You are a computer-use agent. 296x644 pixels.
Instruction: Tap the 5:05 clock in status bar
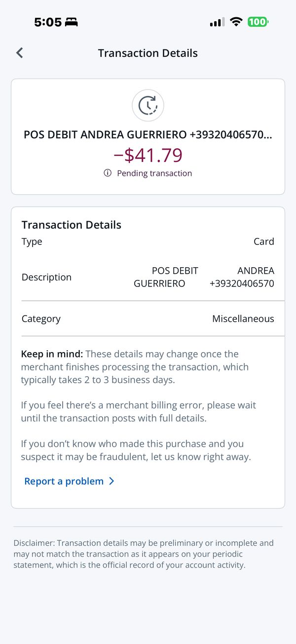coord(48,22)
